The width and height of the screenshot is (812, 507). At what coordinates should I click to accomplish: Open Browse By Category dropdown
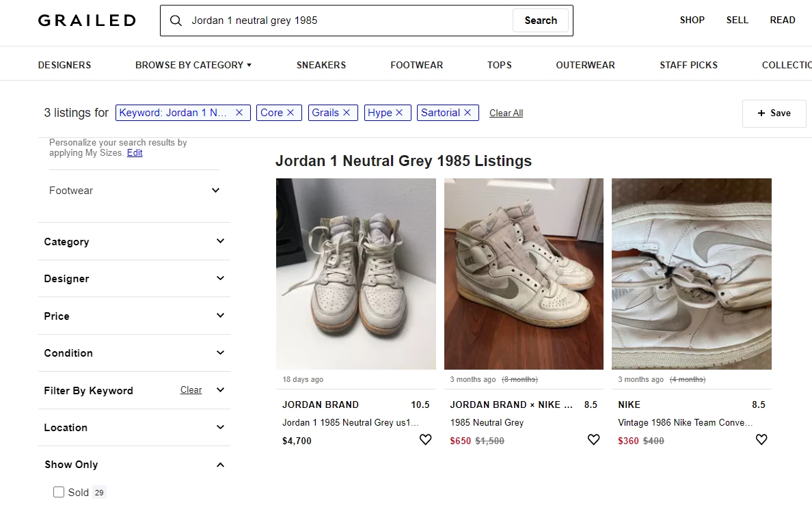click(193, 65)
